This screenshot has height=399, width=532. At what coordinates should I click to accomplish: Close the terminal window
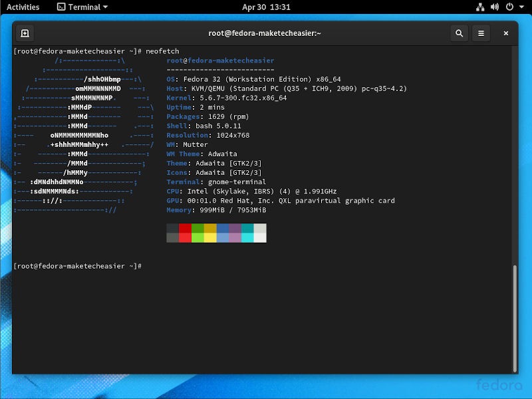coord(505,33)
